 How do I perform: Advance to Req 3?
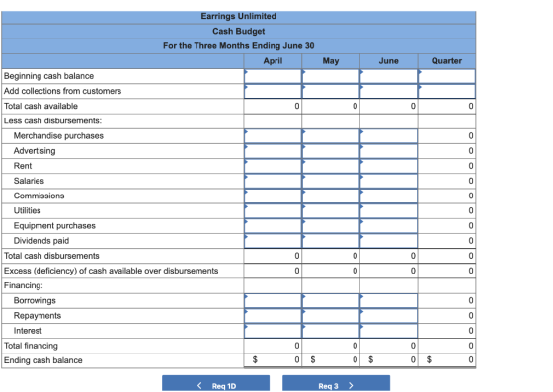(x=336, y=383)
